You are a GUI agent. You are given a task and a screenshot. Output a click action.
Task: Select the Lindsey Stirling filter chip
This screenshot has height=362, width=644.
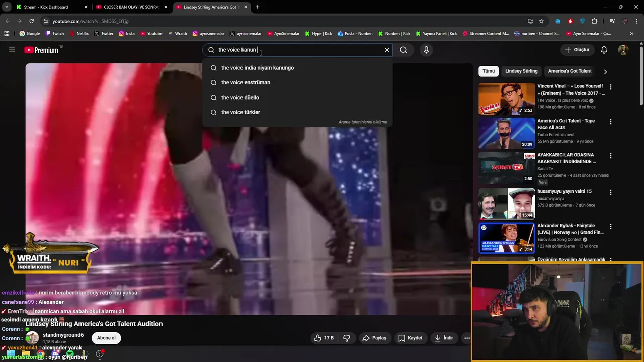point(521,71)
